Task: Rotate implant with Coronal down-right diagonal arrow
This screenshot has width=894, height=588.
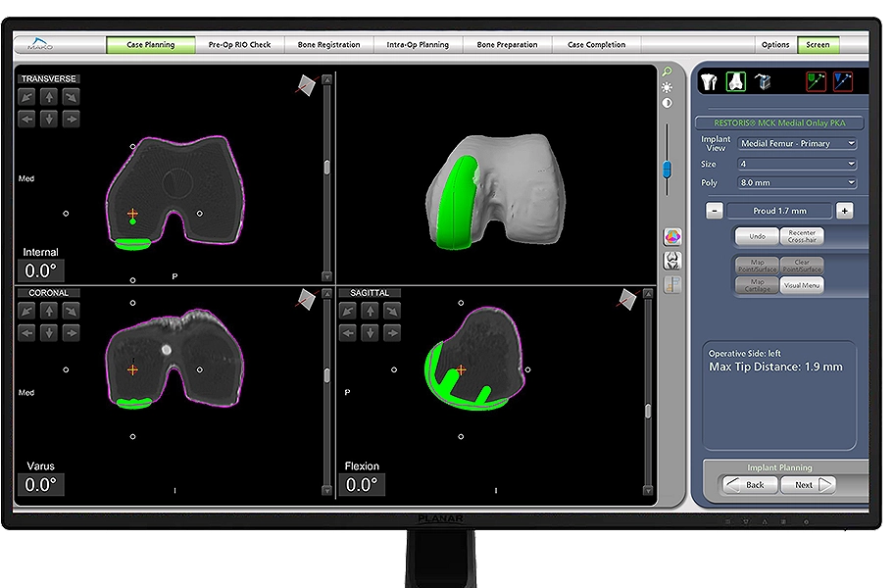Action: (x=71, y=311)
